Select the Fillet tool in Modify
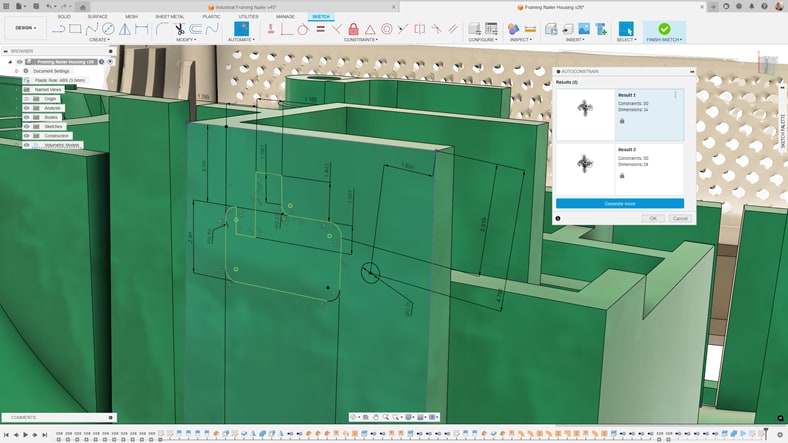The height and width of the screenshot is (443, 788). tap(161, 29)
